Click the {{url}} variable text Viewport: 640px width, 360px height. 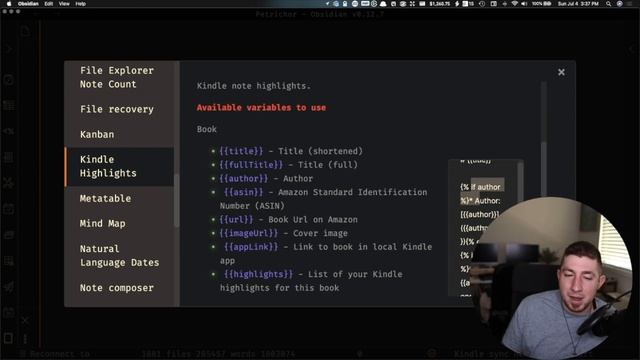coord(236,220)
